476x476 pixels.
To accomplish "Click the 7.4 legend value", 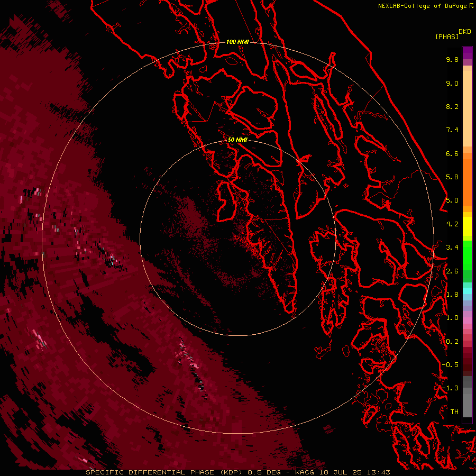I will (452, 130).
